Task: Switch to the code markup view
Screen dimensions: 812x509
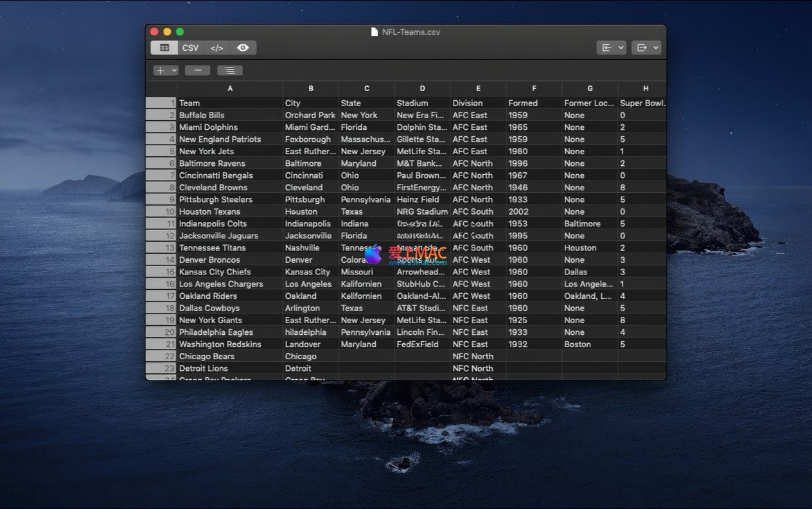Action: pyautogui.click(x=217, y=48)
